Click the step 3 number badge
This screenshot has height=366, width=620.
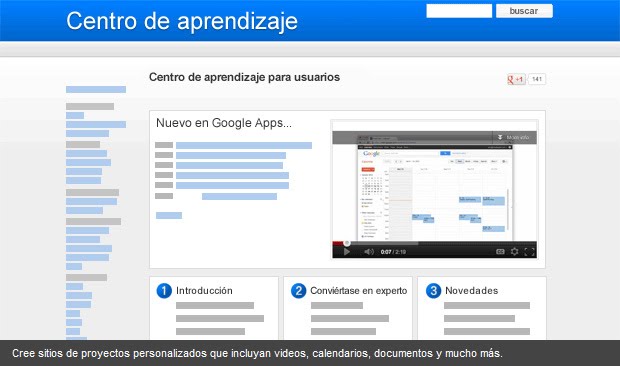(433, 291)
